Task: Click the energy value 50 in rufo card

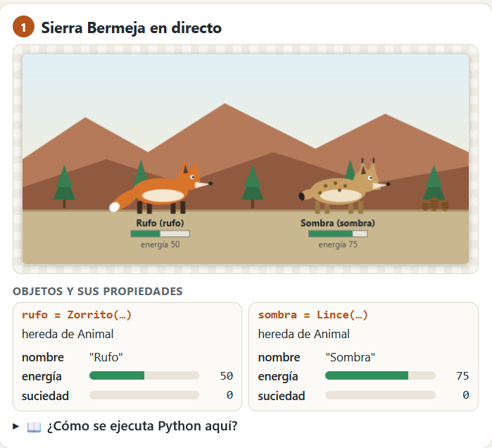Action: click(x=227, y=375)
